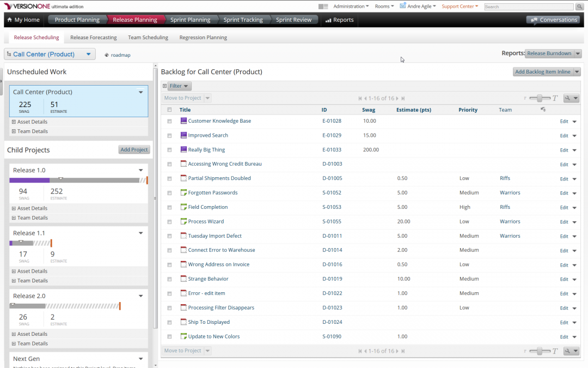Check the Improved Search row checkbox
This screenshot has width=588, height=368.
tap(169, 136)
